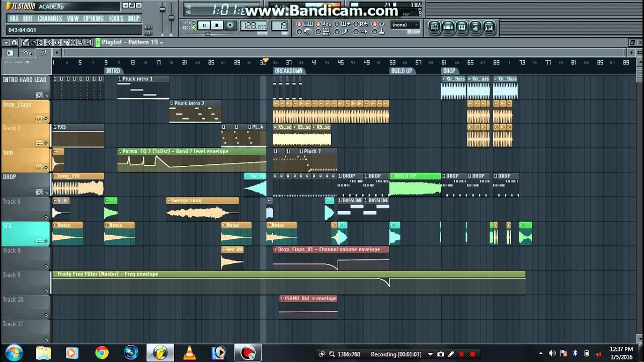Image resolution: width=644 pixels, height=362 pixels.
Task: Select the slip tool in playlist toolbar
Action: pos(57,42)
